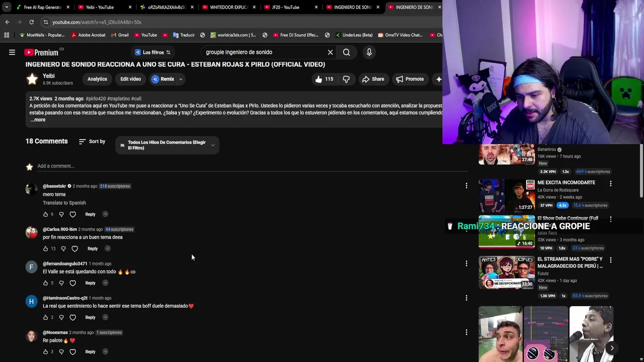Promote this video
The height and width of the screenshot is (362, 644).
tap(410, 79)
